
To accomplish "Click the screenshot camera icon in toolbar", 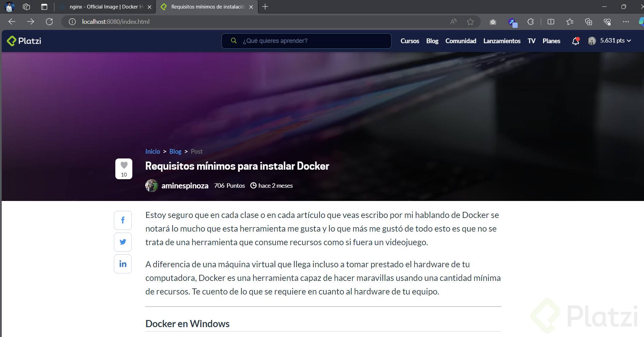I will pyautogui.click(x=493, y=22).
